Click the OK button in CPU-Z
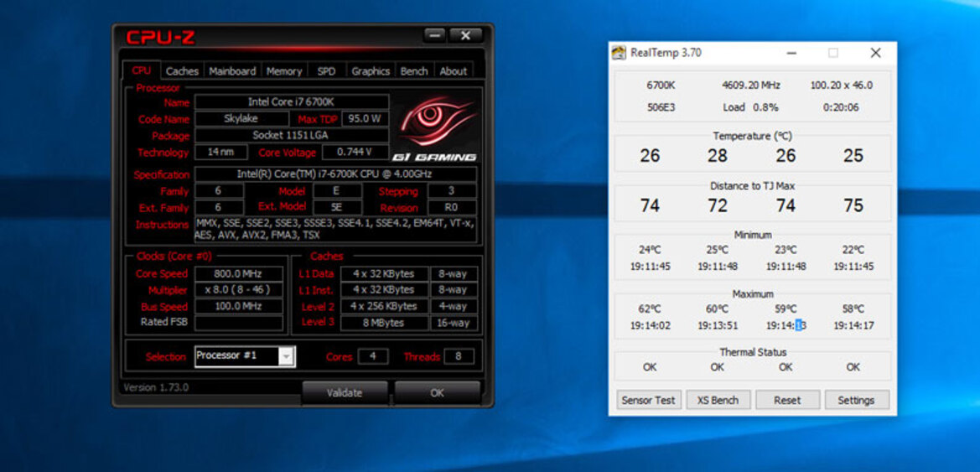This screenshot has width=980, height=472. coord(437,392)
